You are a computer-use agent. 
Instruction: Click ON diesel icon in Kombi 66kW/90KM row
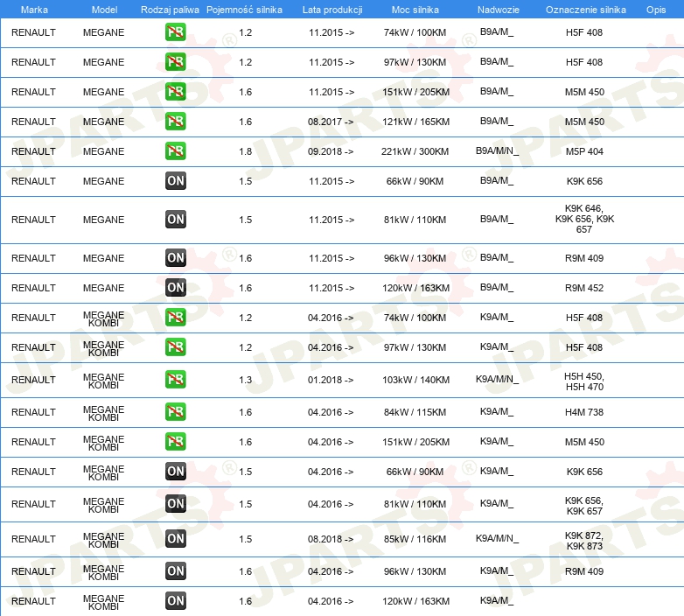[175, 471]
